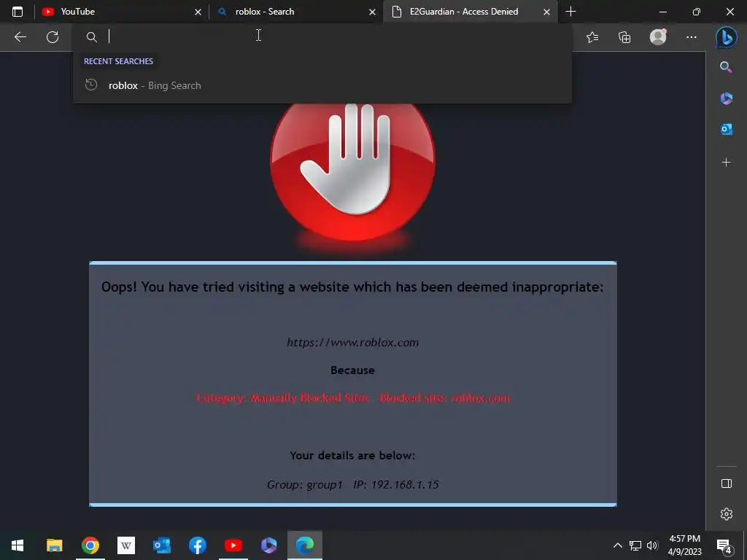Close the E2Guardian - Access Denied tab

[546, 12]
